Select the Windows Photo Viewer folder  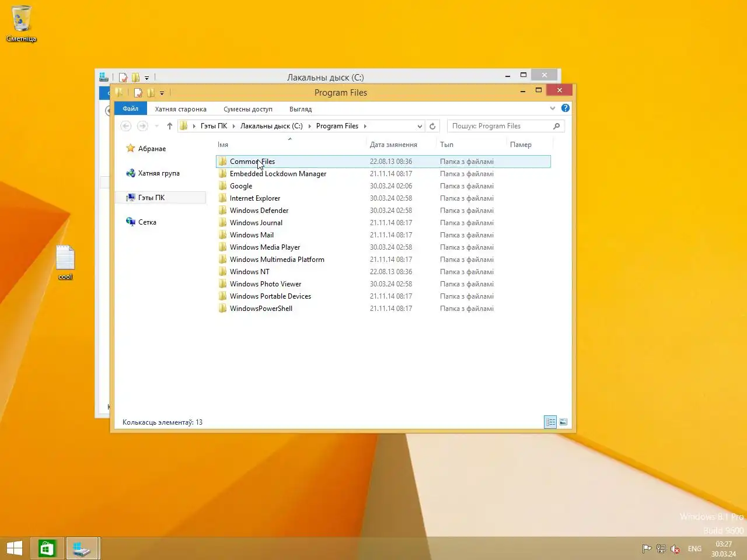[x=383, y=284]
